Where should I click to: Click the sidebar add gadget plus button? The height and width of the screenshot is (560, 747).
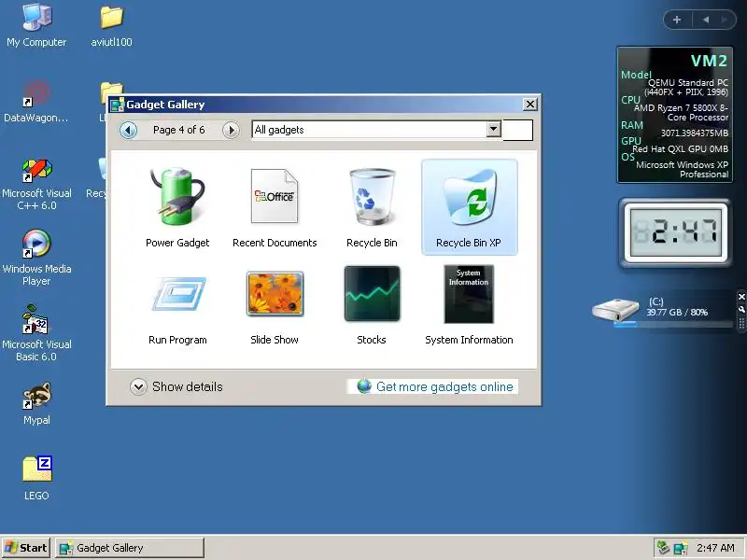(x=677, y=20)
